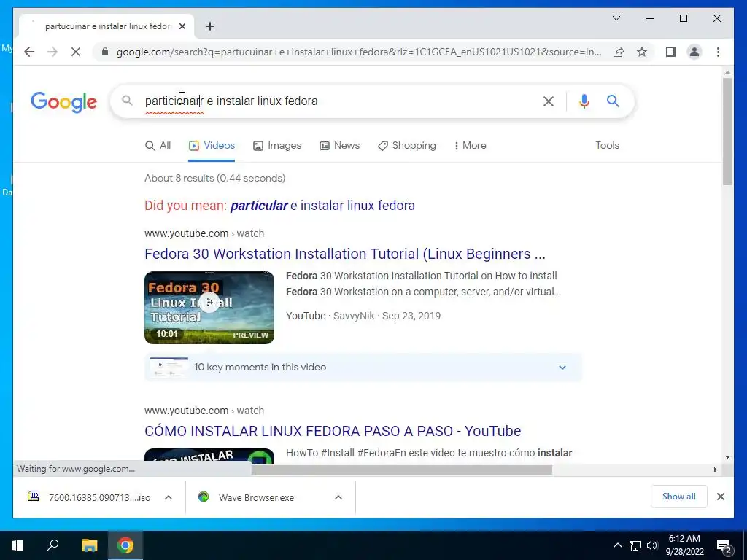Viewport: 747px width, 560px height.
Task: Toggle Chrome side panel
Action: [x=671, y=52]
